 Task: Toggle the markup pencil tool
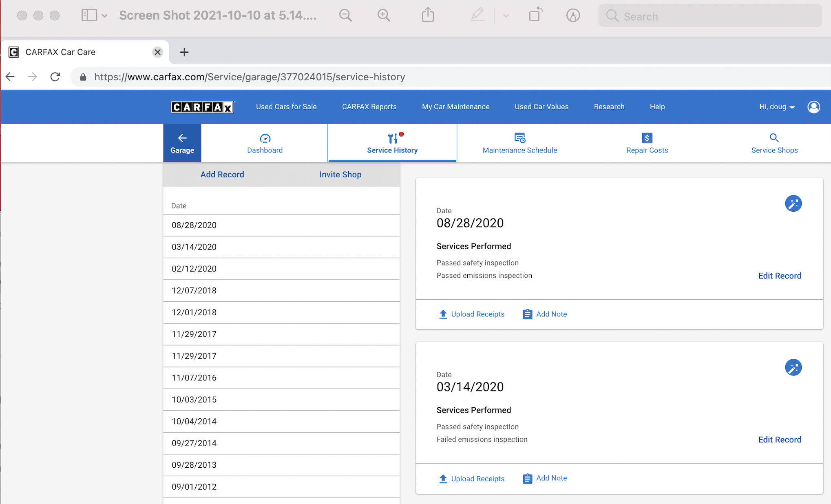[477, 15]
